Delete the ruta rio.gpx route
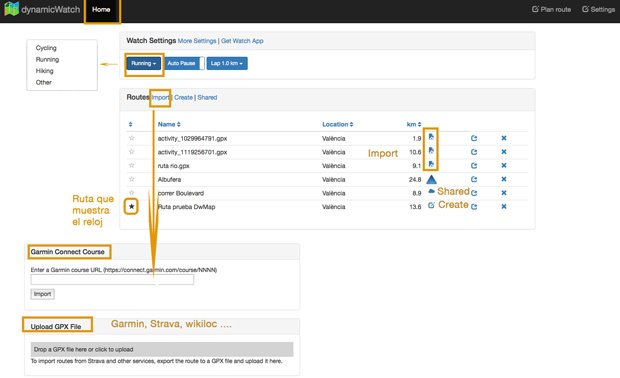The width and height of the screenshot is (620, 378). (504, 165)
